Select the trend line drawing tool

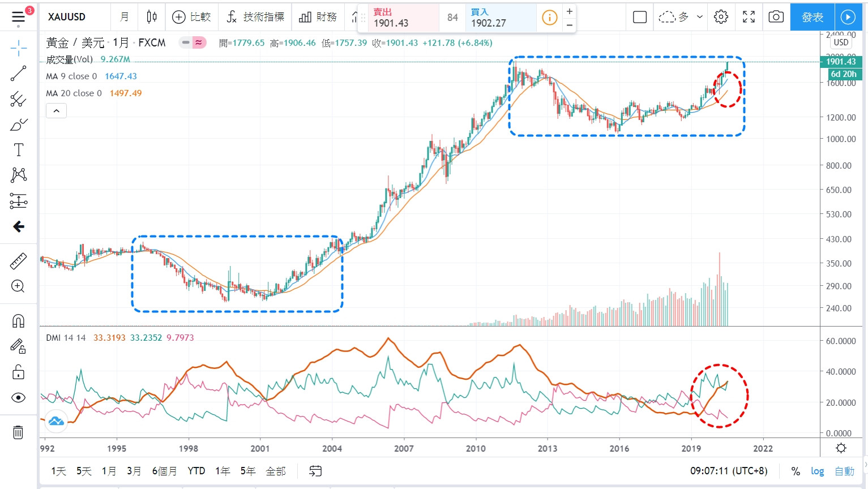tap(18, 74)
